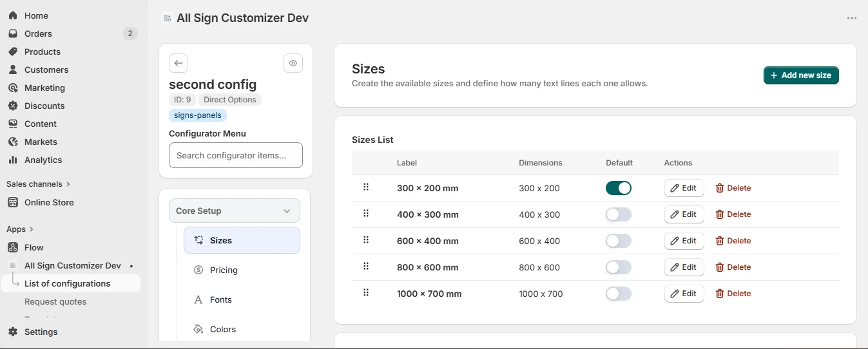Delete the 300 × 200 mm size
Image resolution: width=868 pixels, height=349 pixels.
733,188
